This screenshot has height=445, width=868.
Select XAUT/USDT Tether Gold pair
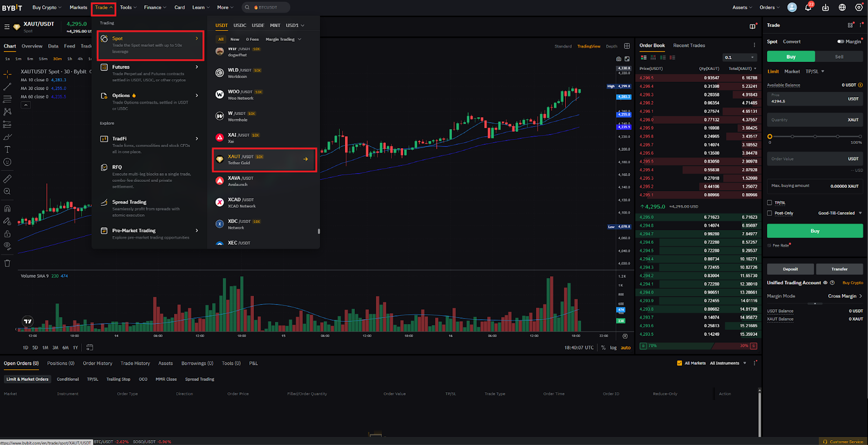tap(264, 160)
